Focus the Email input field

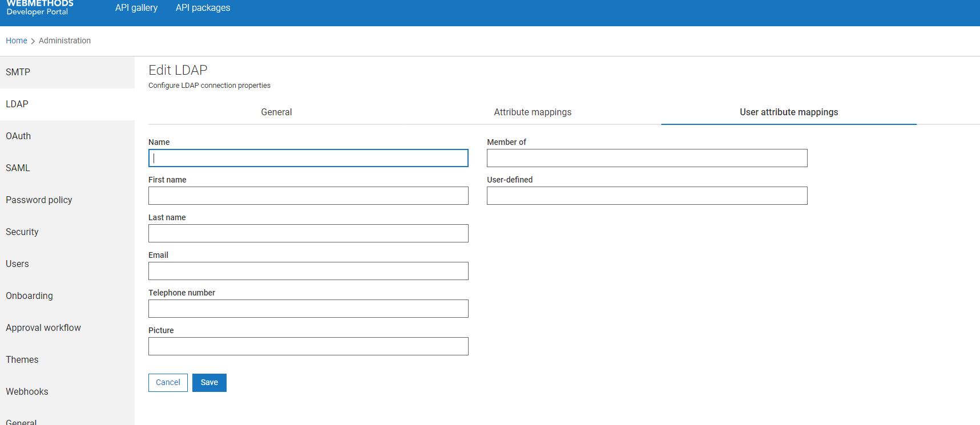(308, 271)
